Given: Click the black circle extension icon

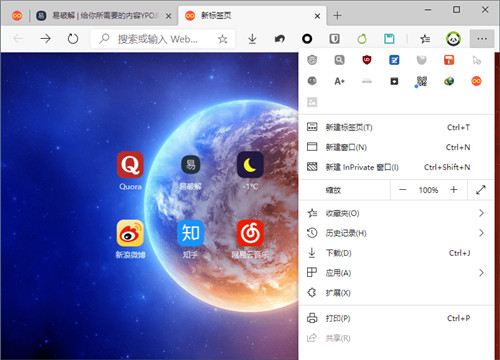Looking at the screenshot, I should point(307,39).
